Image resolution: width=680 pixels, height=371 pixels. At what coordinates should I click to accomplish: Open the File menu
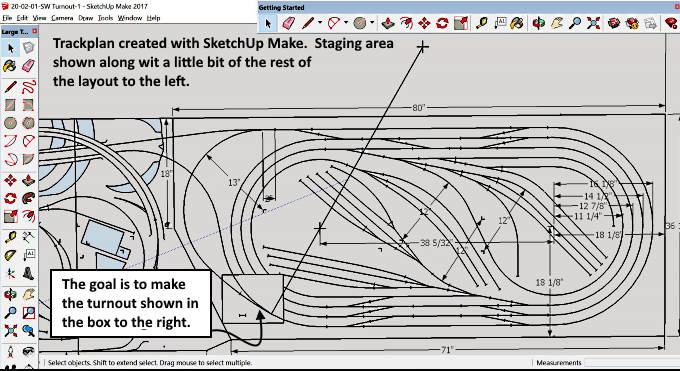[x=7, y=18]
